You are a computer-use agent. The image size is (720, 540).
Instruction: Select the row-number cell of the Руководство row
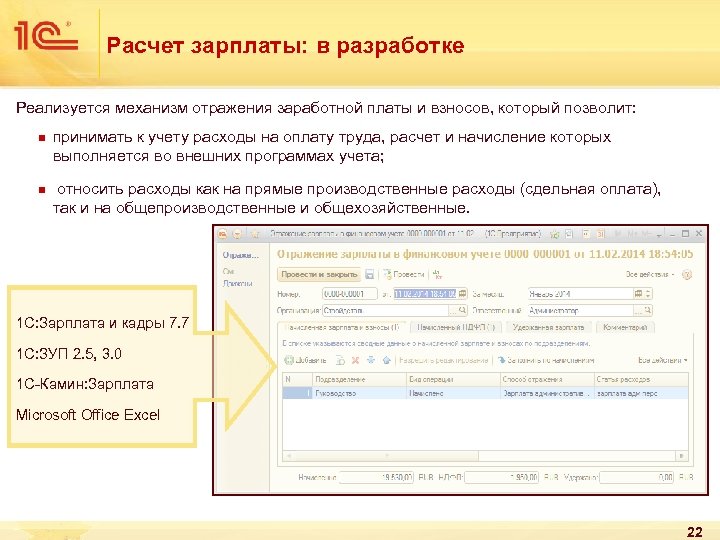click(x=297, y=393)
